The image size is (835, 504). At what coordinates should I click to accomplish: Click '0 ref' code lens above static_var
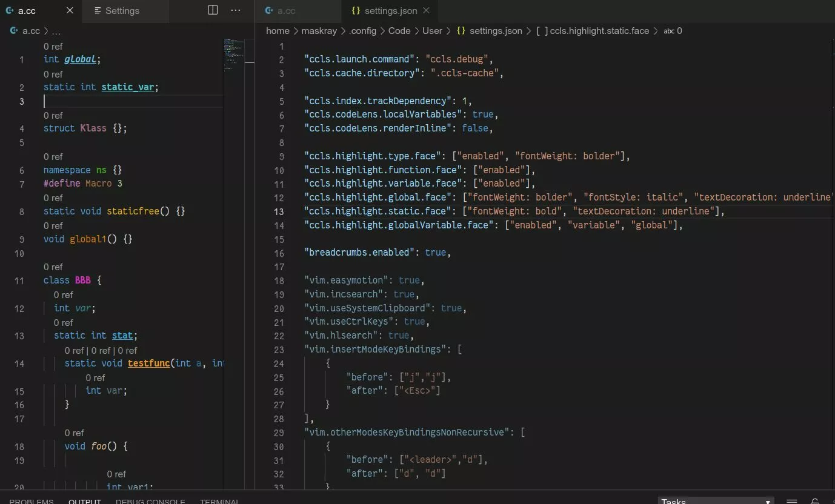[53, 74]
